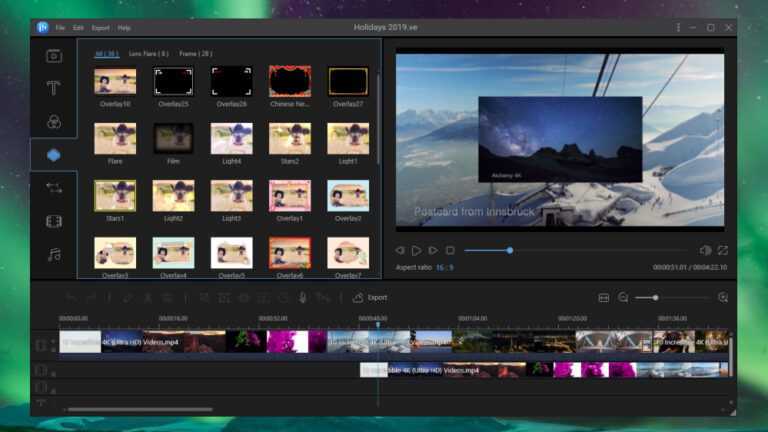The width and height of the screenshot is (768, 432).
Task: Open the Media library sidebar icon
Action: tap(54, 56)
